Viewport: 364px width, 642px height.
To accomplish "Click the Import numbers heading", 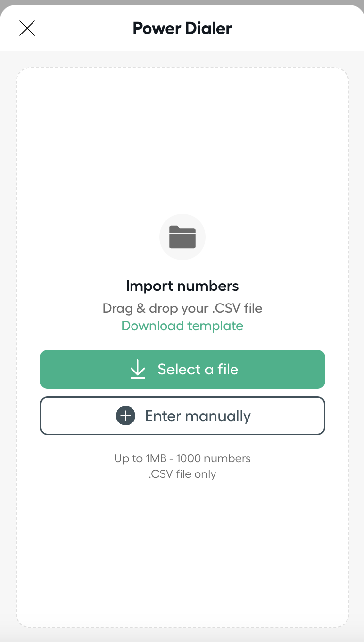I will tap(182, 286).
